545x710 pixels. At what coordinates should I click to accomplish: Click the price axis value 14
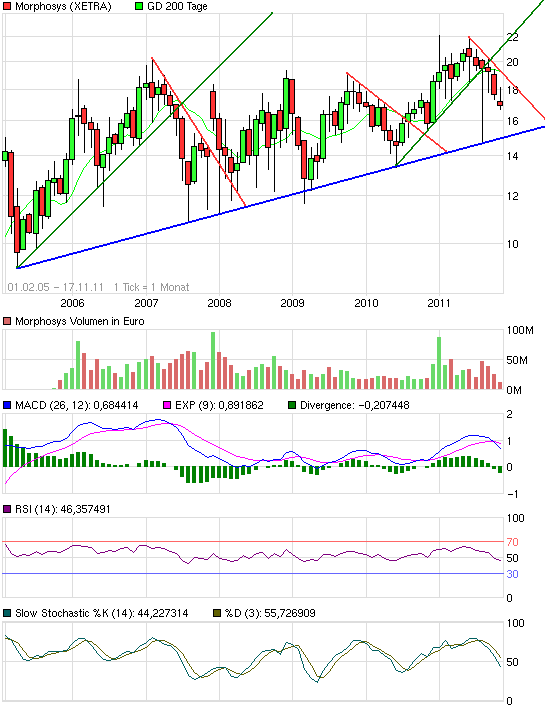click(512, 156)
